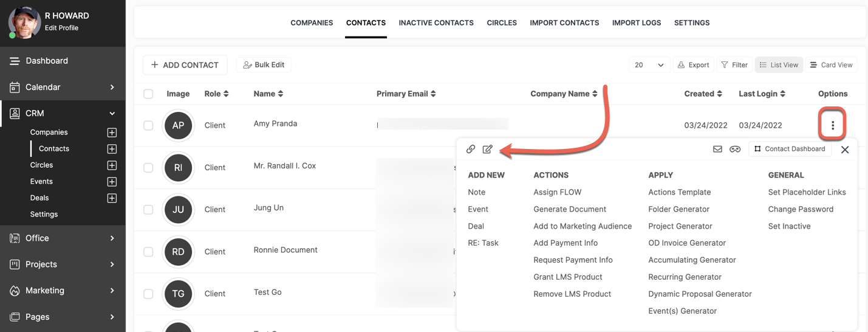Switch to the Import Contacts tab
The width and height of the screenshot is (868, 332).
click(564, 23)
